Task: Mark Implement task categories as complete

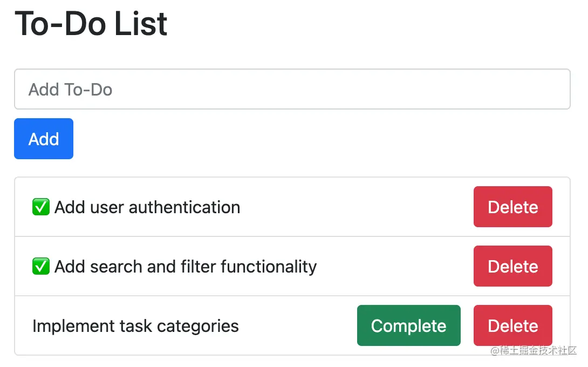Action: [409, 325]
